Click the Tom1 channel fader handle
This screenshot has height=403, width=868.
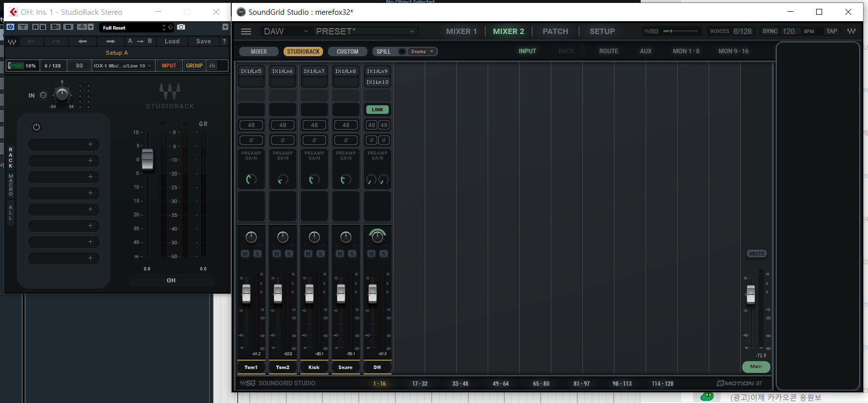coord(246,294)
